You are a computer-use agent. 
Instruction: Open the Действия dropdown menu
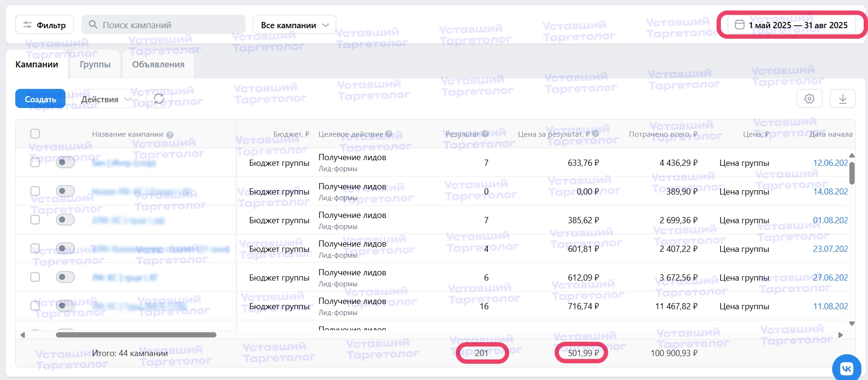click(x=105, y=99)
